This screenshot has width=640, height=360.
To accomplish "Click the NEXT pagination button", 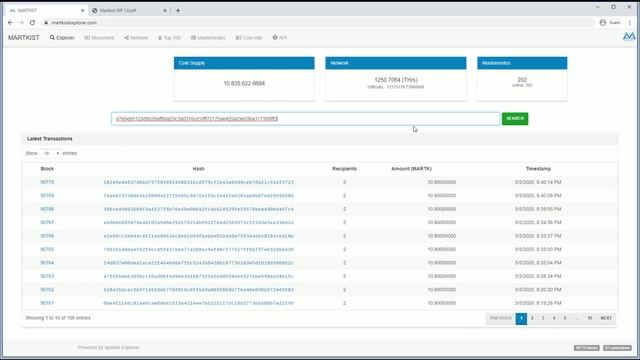I will [x=606, y=318].
